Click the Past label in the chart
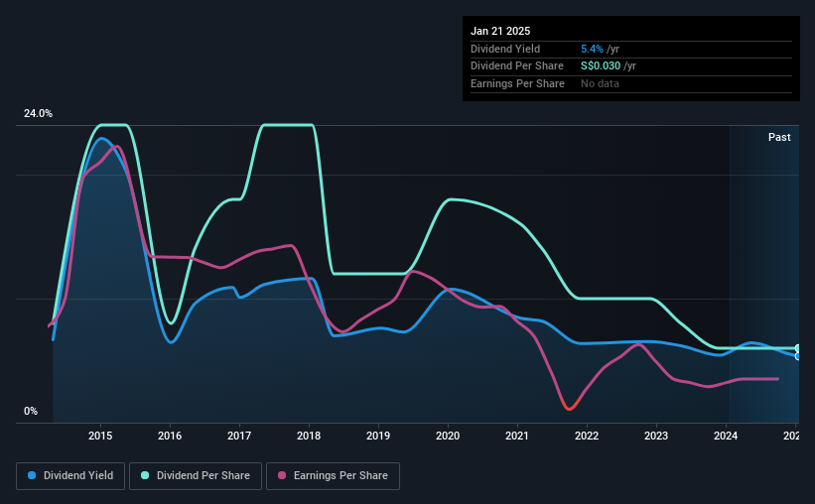The image size is (815, 504). point(779,137)
